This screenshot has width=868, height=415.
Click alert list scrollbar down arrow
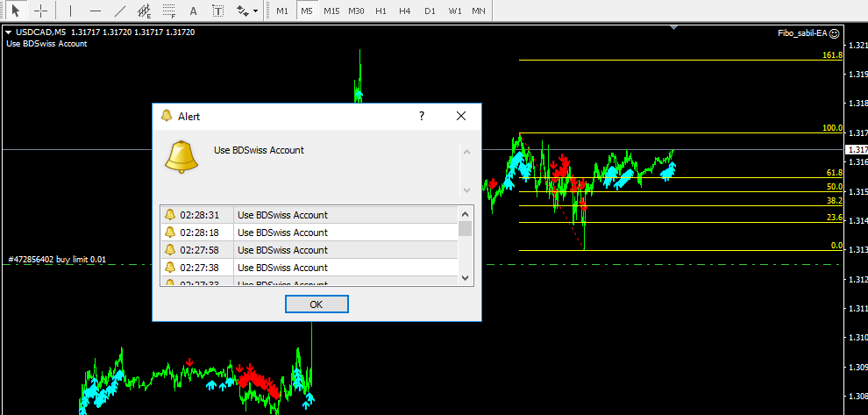[x=466, y=277]
